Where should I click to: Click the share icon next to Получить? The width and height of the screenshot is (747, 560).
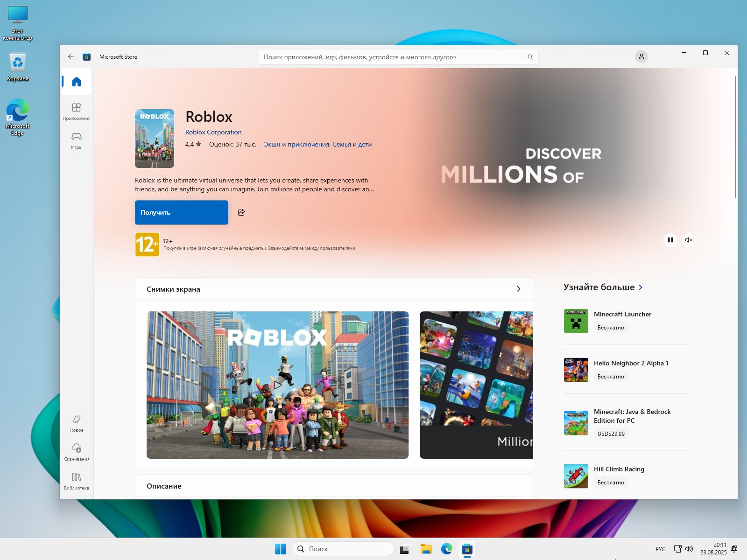point(241,212)
